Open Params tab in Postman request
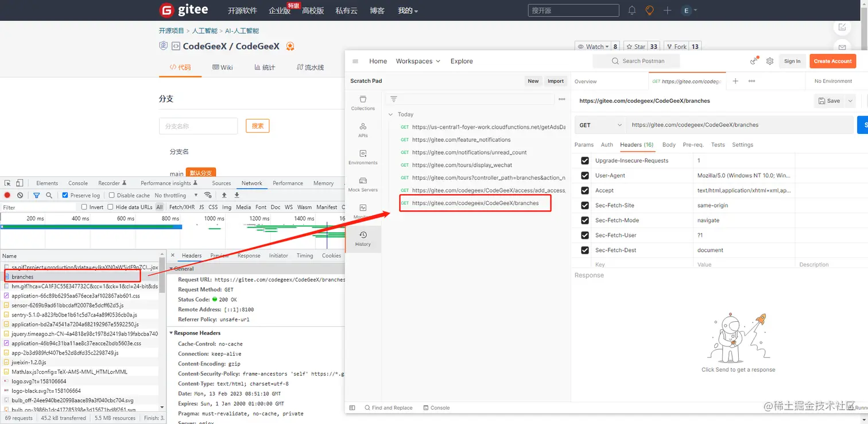The image size is (868, 424). [584, 145]
